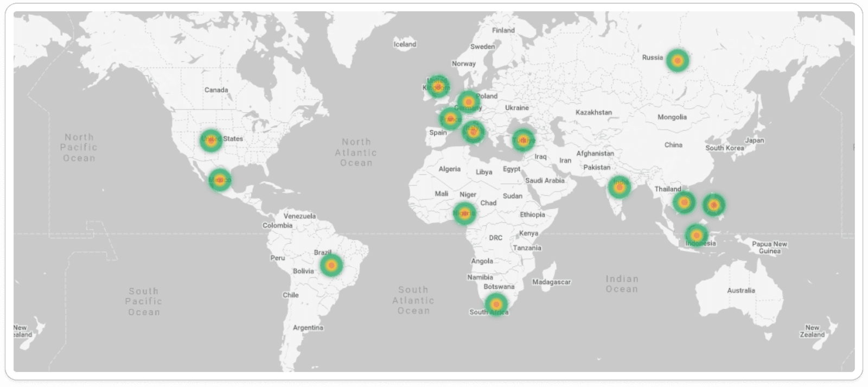Click the heatmap hotspot over France
Screen dimensions: 868x387
450,118
